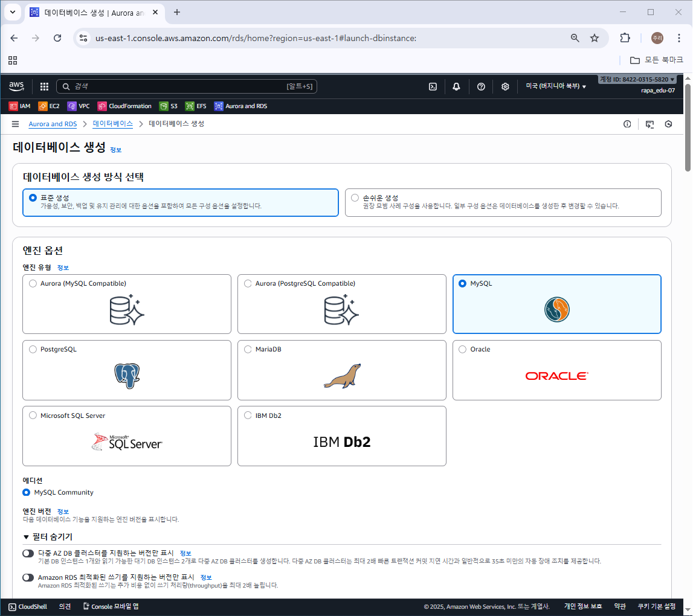Screen dimensions: 693x616
Task: Select MySQL Community edition
Action: [27, 492]
